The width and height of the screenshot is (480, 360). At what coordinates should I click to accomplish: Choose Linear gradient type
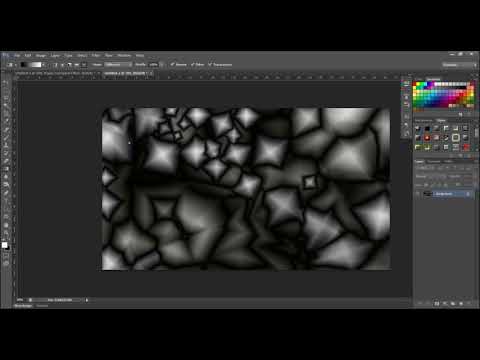55,65
